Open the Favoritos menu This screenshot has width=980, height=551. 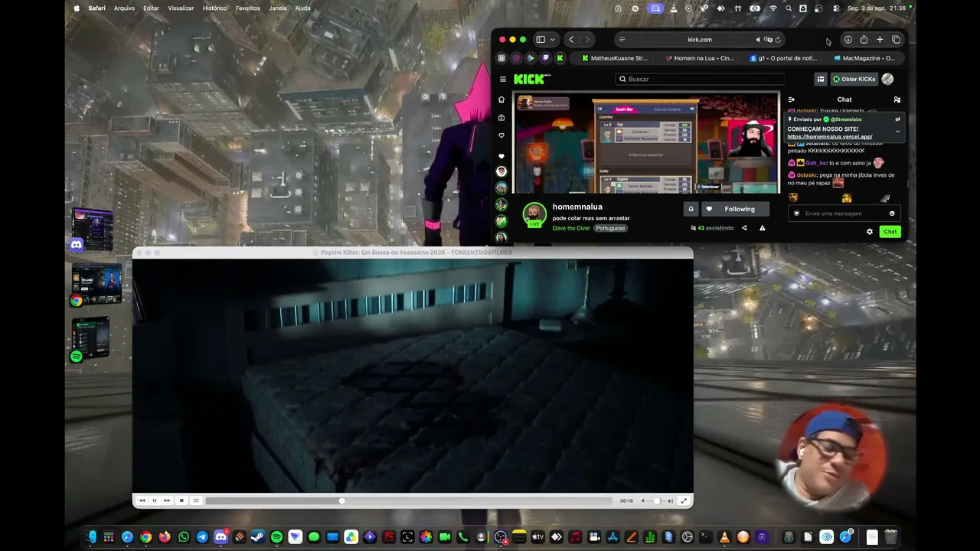click(248, 8)
